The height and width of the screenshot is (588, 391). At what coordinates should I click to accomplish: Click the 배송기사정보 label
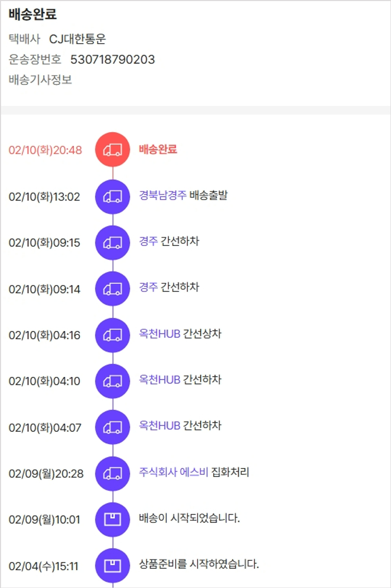click(40, 80)
